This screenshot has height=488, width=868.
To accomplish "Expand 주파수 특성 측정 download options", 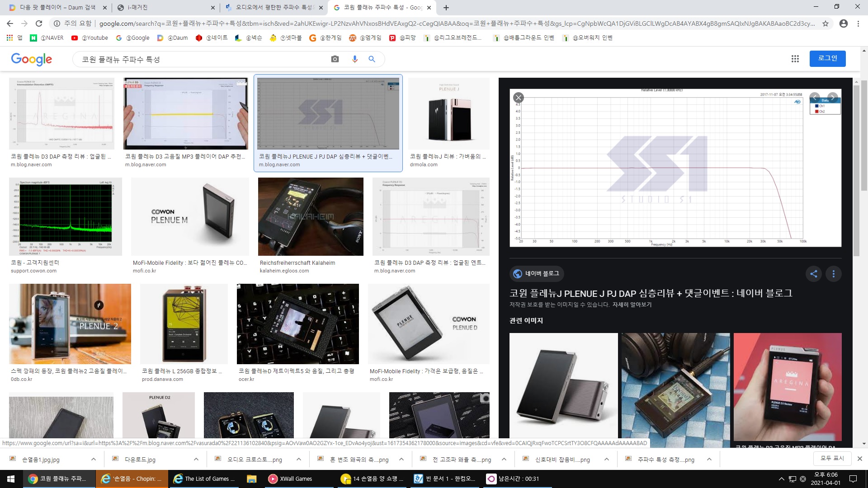I will [x=709, y=459].
